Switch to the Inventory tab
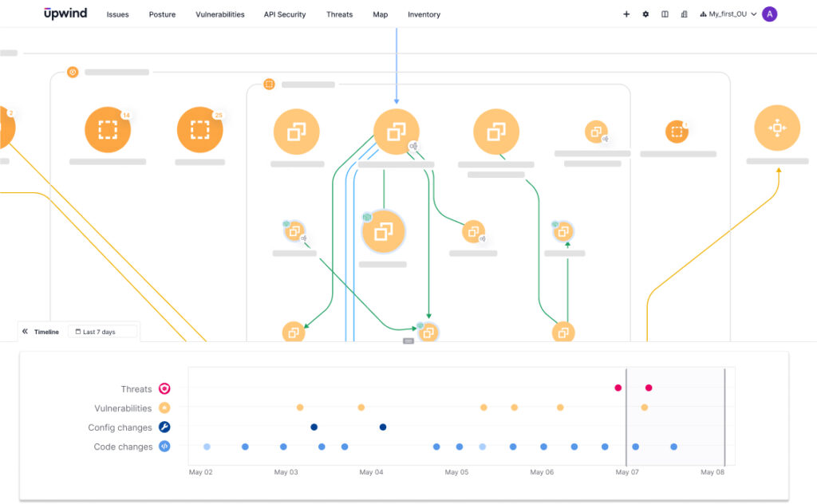This screenshot has height=504, width=817. pos(424,14)
